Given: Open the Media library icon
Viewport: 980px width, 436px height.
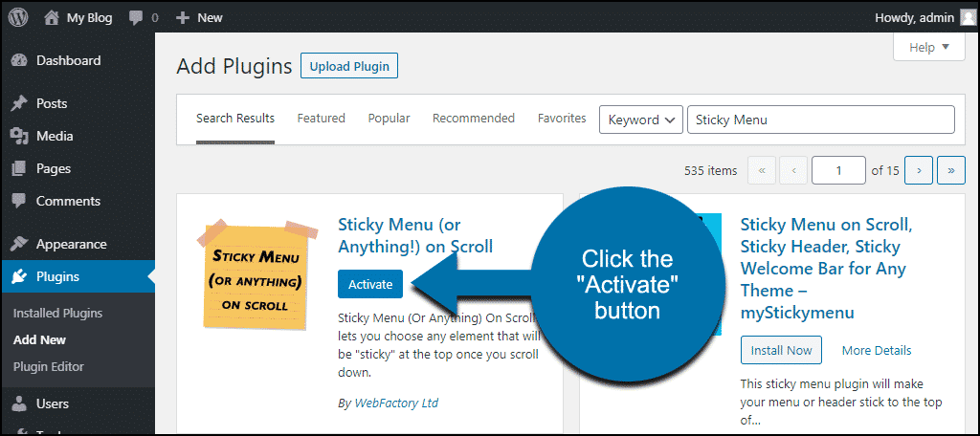Looking at the screenshot, I should [x=19, y=136].
